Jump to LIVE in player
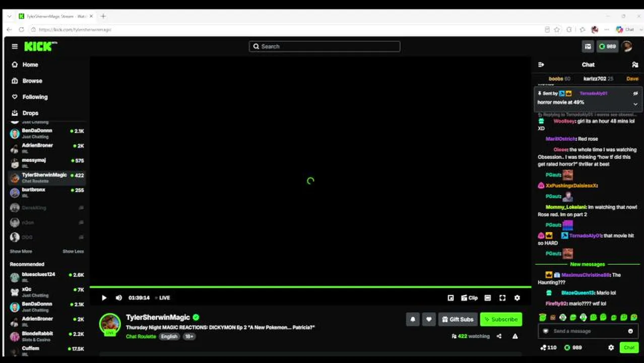 (x=162, y=297)
